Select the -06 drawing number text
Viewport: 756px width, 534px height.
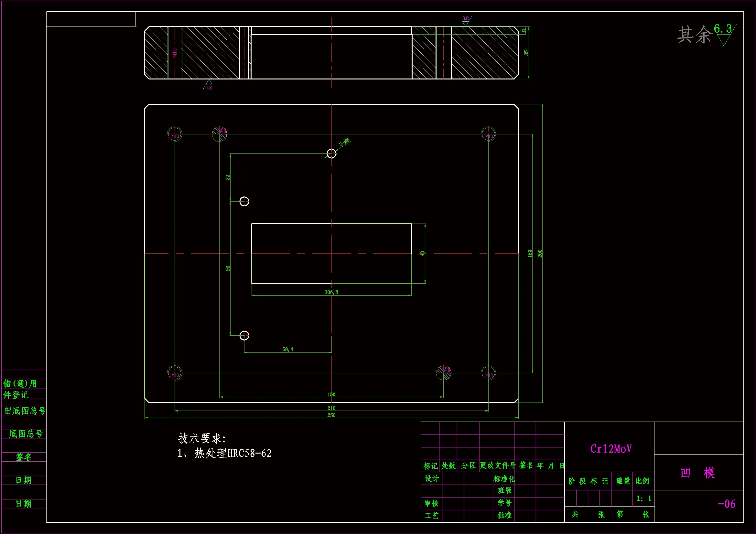click(x=726, y=504)
